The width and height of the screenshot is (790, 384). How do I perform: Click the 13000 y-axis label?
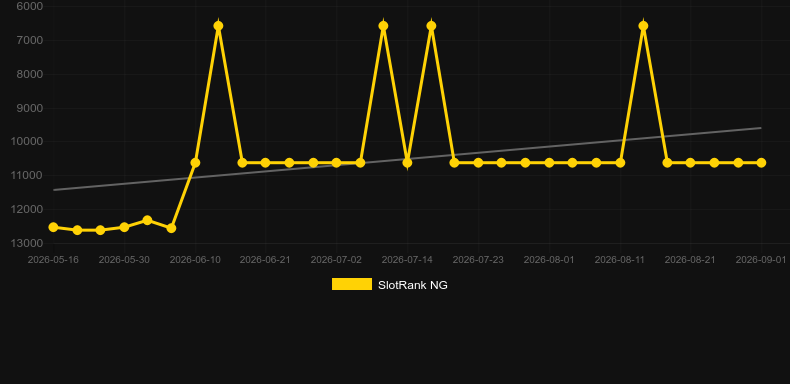(x=27, y=243)
